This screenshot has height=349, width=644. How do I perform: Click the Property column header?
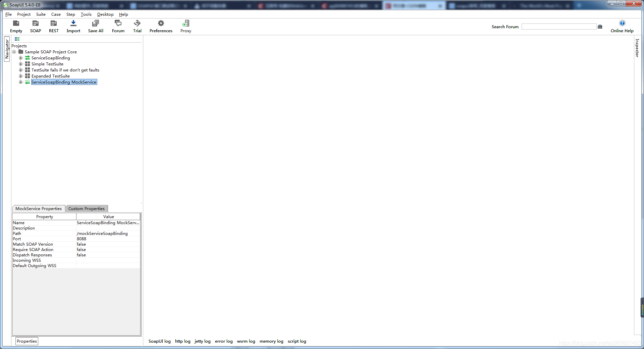coord(44,216)
